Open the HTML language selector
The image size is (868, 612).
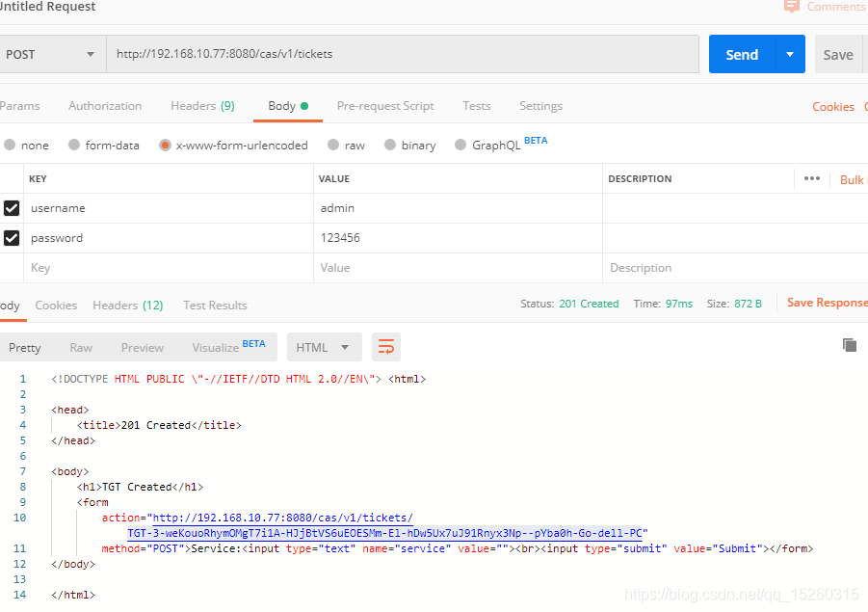tap(324, 347)
